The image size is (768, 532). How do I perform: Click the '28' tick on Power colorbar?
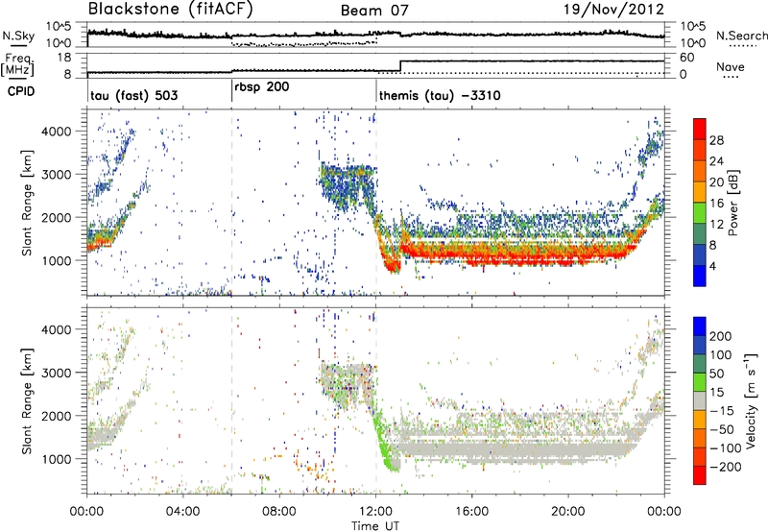tap(716, 140)
